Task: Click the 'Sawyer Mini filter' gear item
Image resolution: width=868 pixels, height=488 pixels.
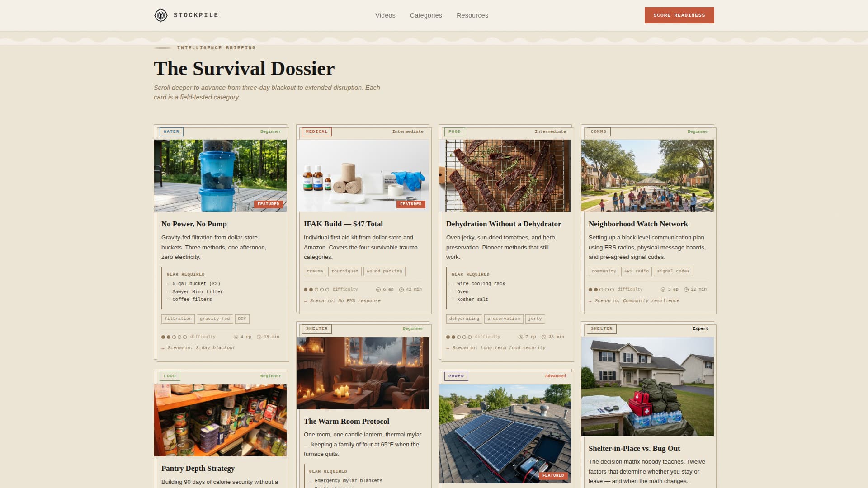Action: (x=195, y=292)
